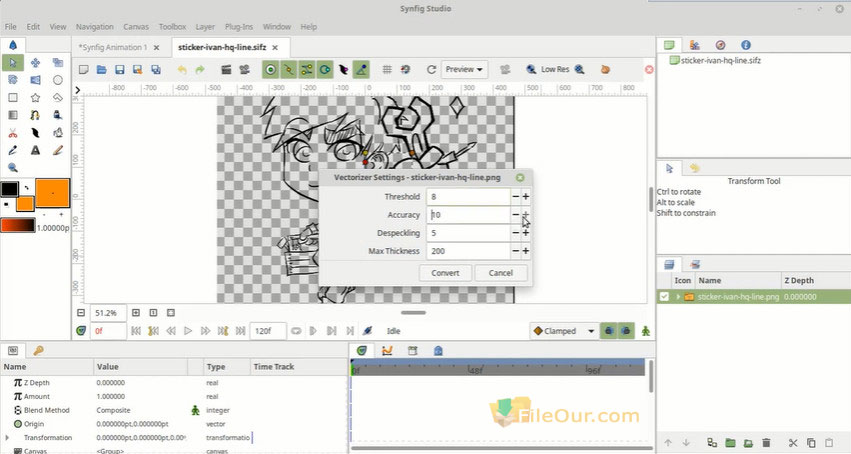The height and width of the screenshot is (454, 851).
Task: Select the Cutout scissors tool
Action: tap(12, 133)
